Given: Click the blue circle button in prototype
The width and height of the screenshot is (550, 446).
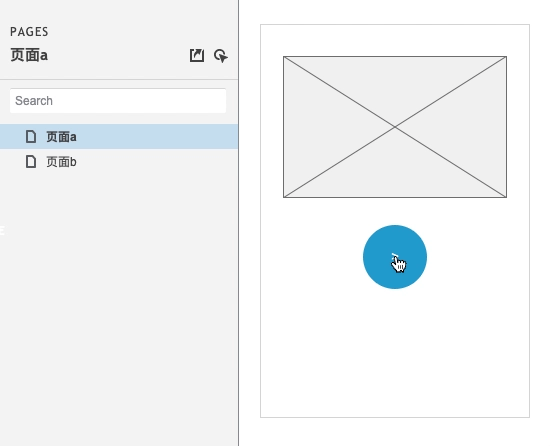Looking at the screenshot, I should (x=395, y=257).
